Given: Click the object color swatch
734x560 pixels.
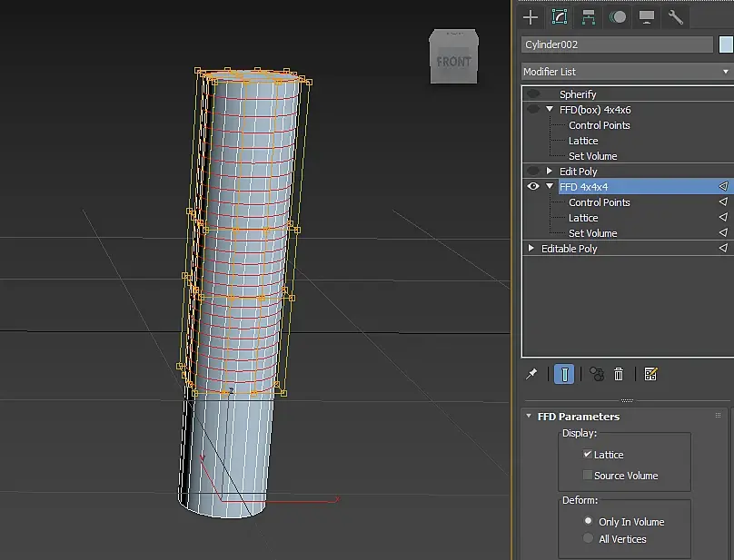Looking at the screenshot, I should click(x=726, y=44).
